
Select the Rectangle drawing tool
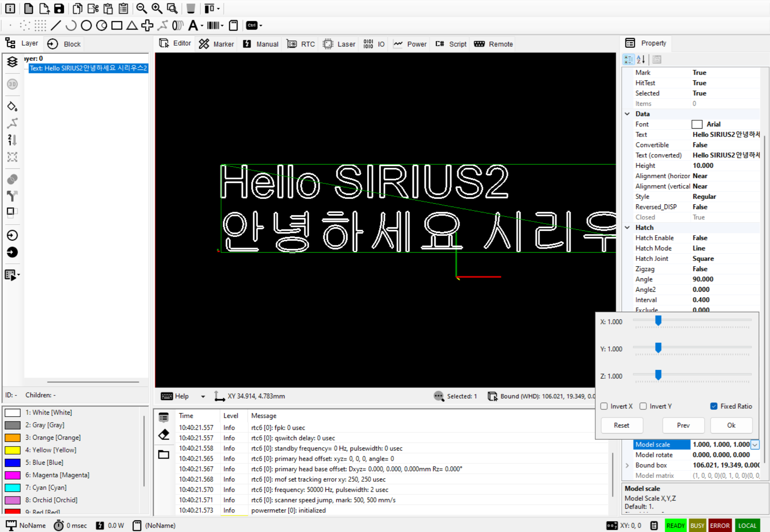coord(117,25)
